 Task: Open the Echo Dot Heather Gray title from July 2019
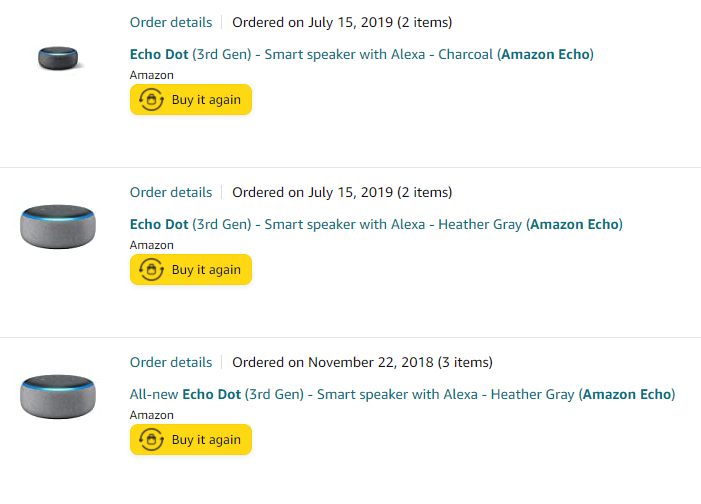pyautogui.click(x=376, y=224)
